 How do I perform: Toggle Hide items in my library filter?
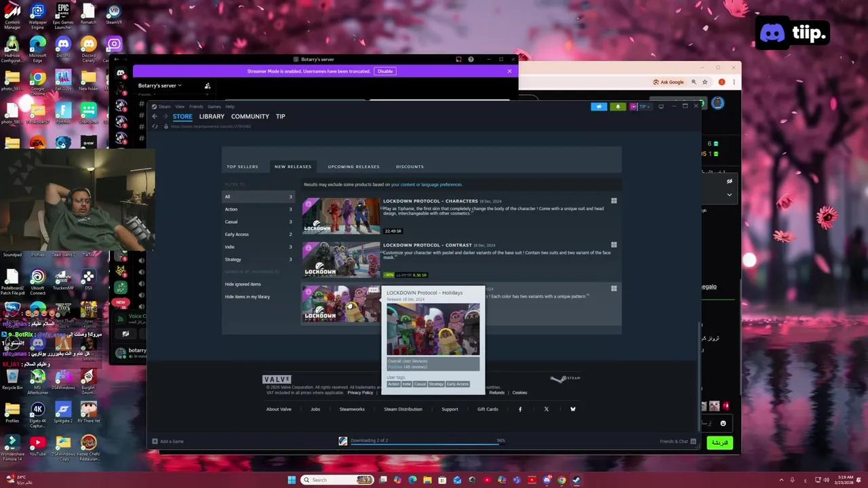(x=258, y=297)
